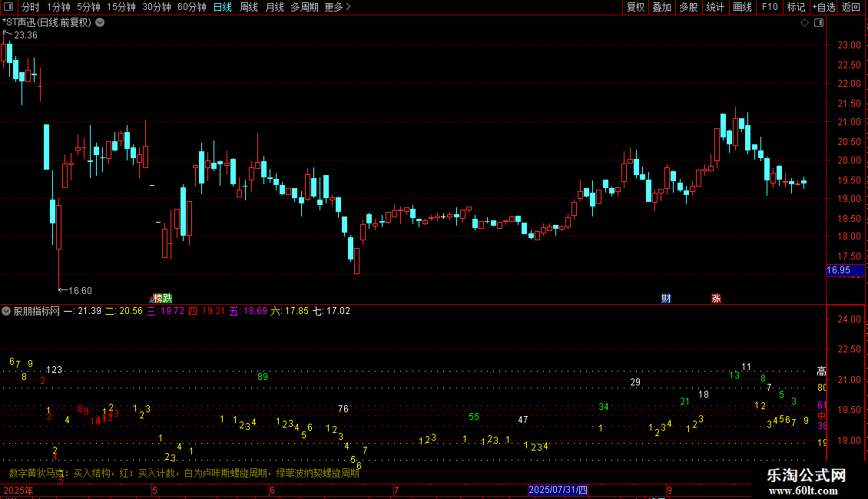Image resolution: width=868 pixels, height=499 pixels.
Task: Click indicator value 一: 21.39
Action: point(82,311)
